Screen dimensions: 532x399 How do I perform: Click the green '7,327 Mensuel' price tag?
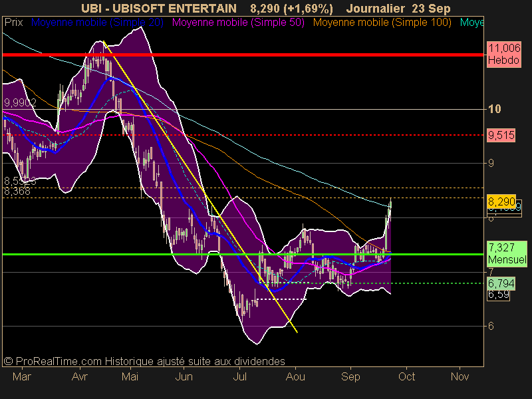click(507, 253)
